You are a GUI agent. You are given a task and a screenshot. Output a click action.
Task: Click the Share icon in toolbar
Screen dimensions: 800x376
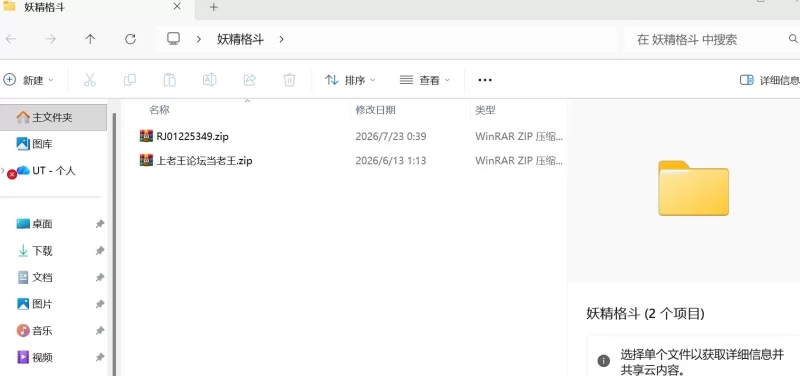click(x=249, y=80)
